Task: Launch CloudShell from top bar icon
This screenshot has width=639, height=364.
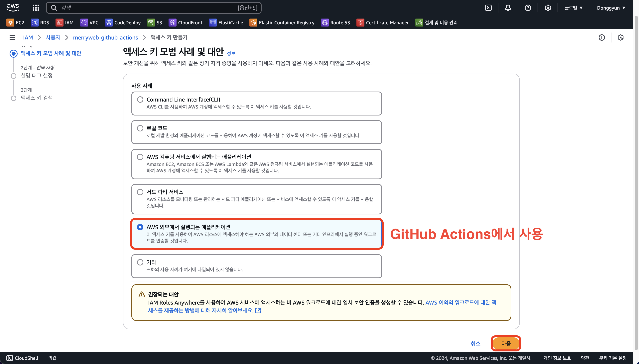Action: coord(488,8)
